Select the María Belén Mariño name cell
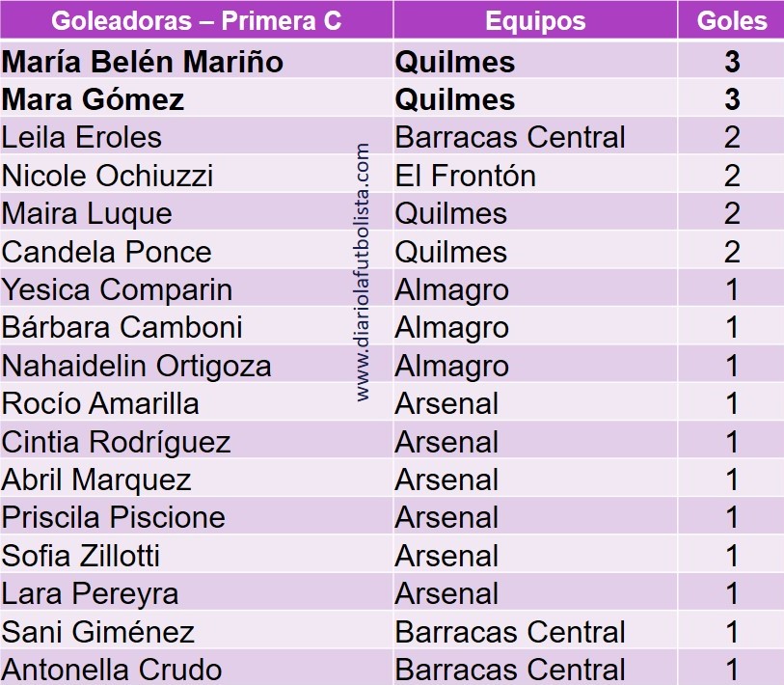The height and width of the screenshot is (685, 784). click(x=143, y=63)
